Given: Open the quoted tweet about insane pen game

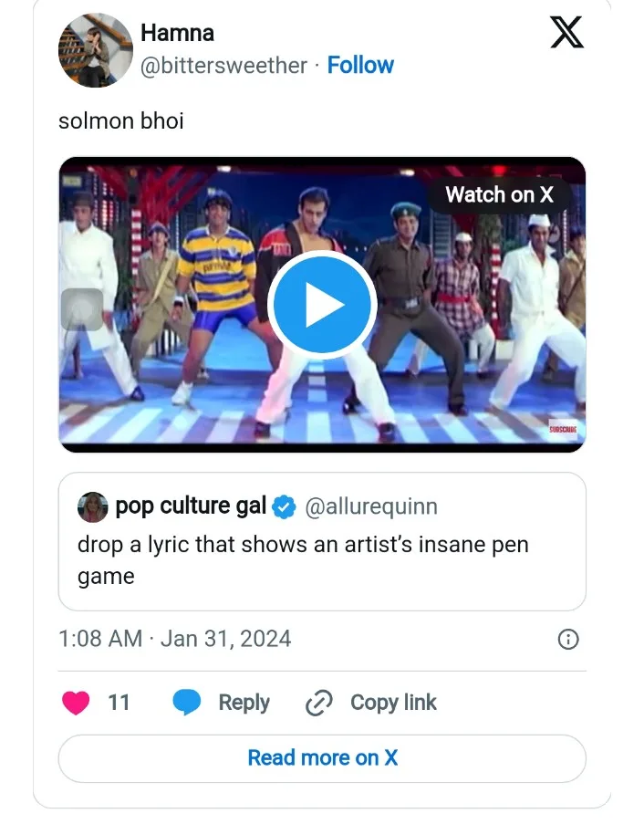Looking at the screenshot, I should click(321, 560).
